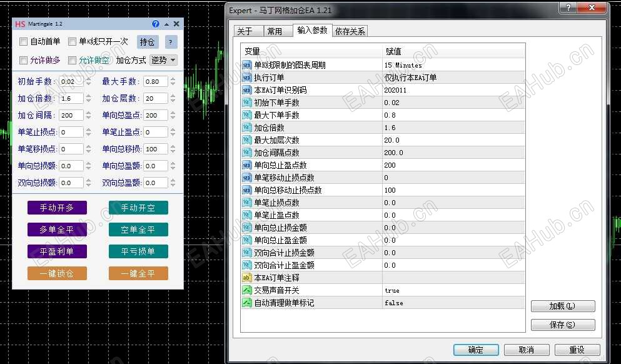Click the 单向总盈额 input field
Viewport: 621px width, 364px height.
(156, 166)
